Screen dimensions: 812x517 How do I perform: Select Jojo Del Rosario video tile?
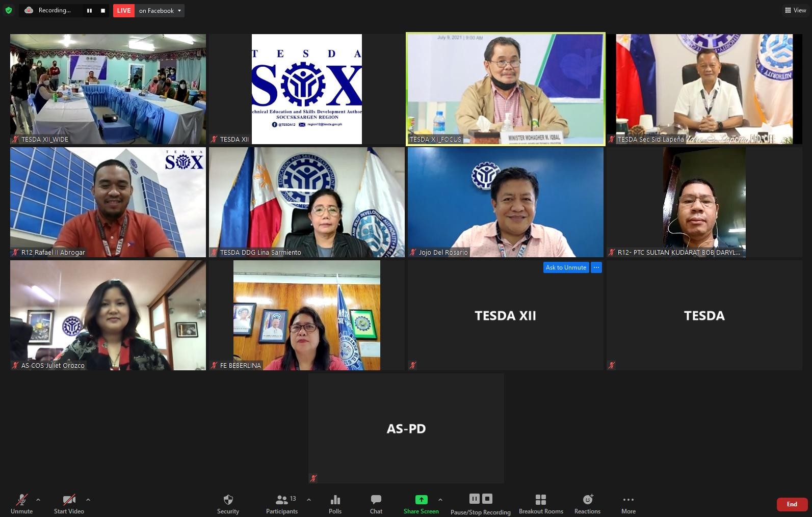tap(506, 202)
